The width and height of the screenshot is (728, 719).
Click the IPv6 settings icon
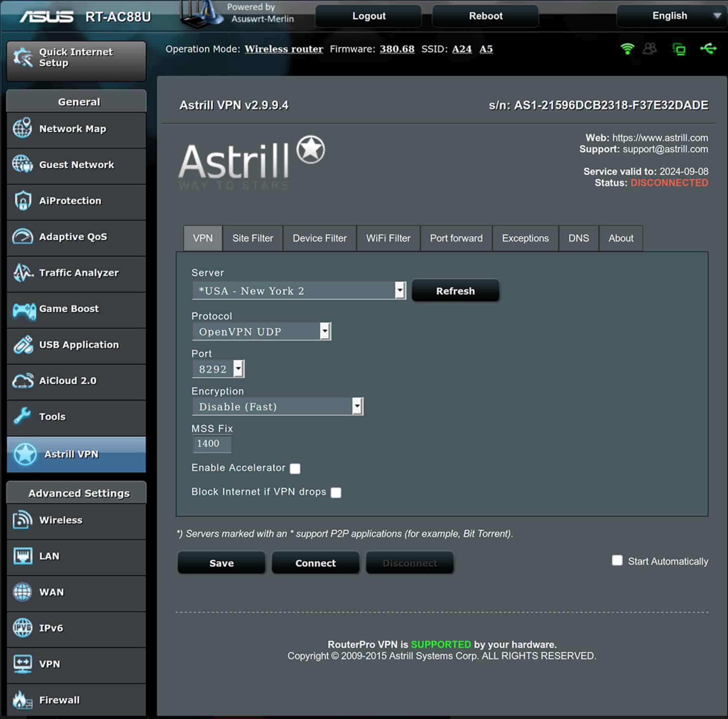(x=23, y=628)
